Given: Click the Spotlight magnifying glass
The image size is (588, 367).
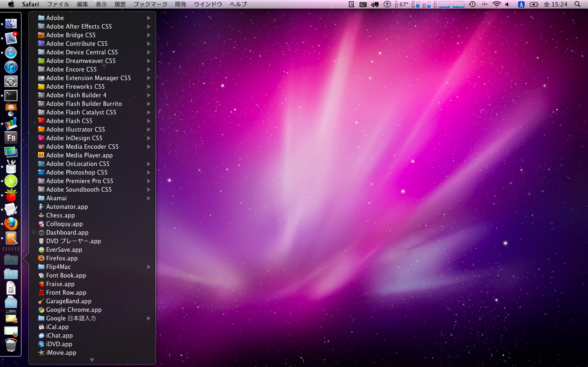Looking at the screenshot, I should (x=577, y=4).
